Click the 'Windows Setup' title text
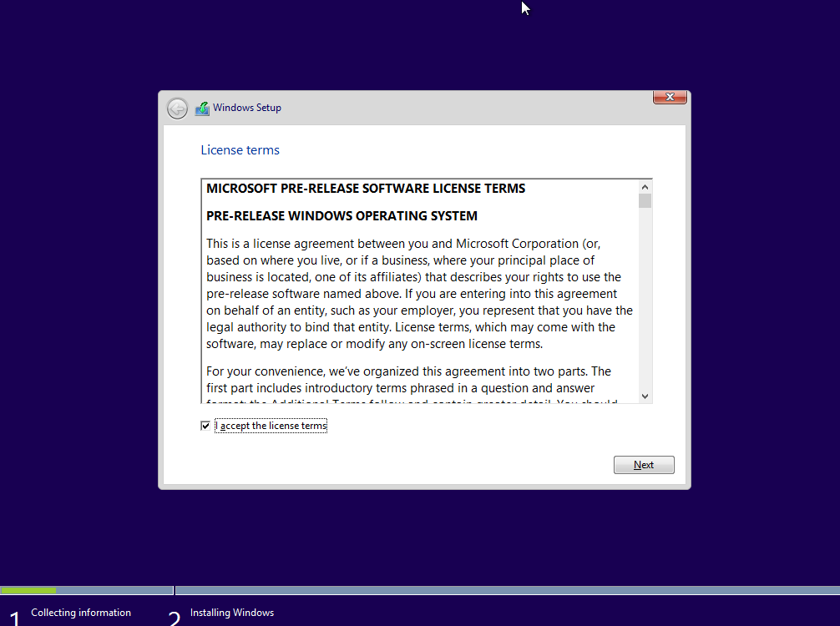 (247, 108)
